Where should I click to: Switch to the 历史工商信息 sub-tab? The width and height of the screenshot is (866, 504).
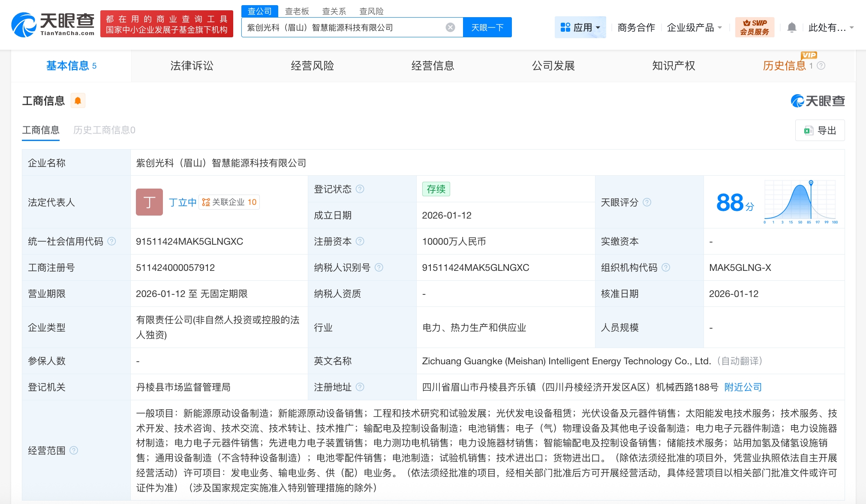[104, 130]
